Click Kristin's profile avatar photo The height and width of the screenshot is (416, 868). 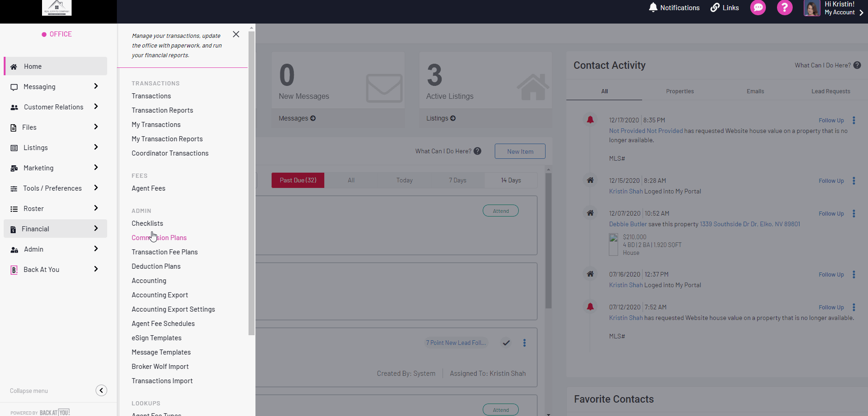pyautogui.click(x=812, y=8)
